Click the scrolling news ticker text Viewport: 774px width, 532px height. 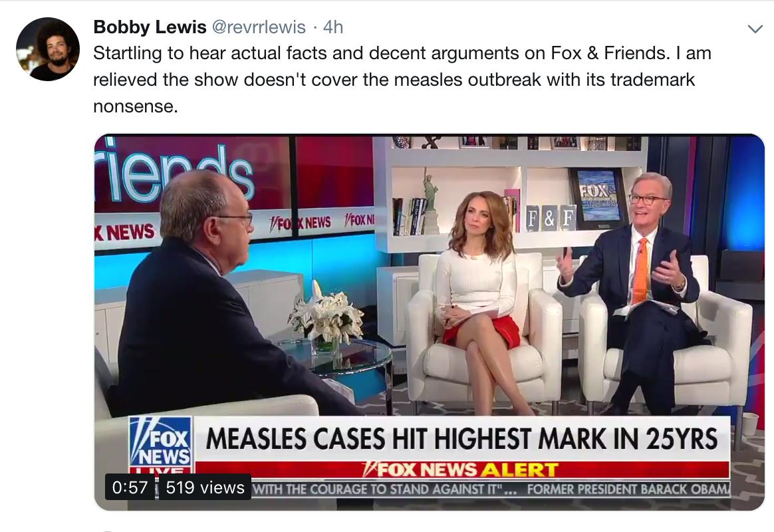point(491,489)
